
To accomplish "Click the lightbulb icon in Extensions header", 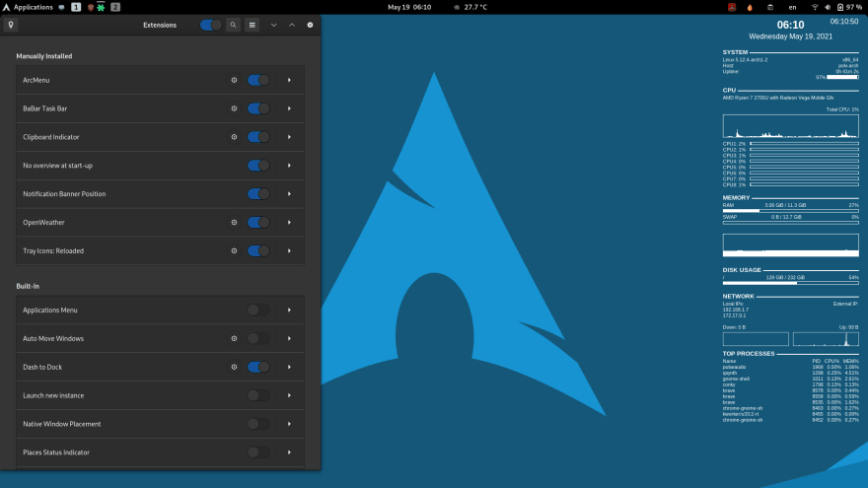I will click(x=11, y=25).
